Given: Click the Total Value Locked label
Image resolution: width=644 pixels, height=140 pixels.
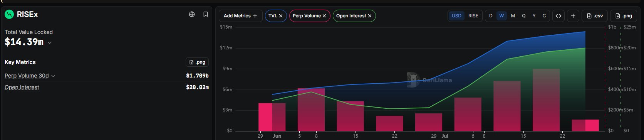Looking at the screenshot, I should click(x=29, y=32).
